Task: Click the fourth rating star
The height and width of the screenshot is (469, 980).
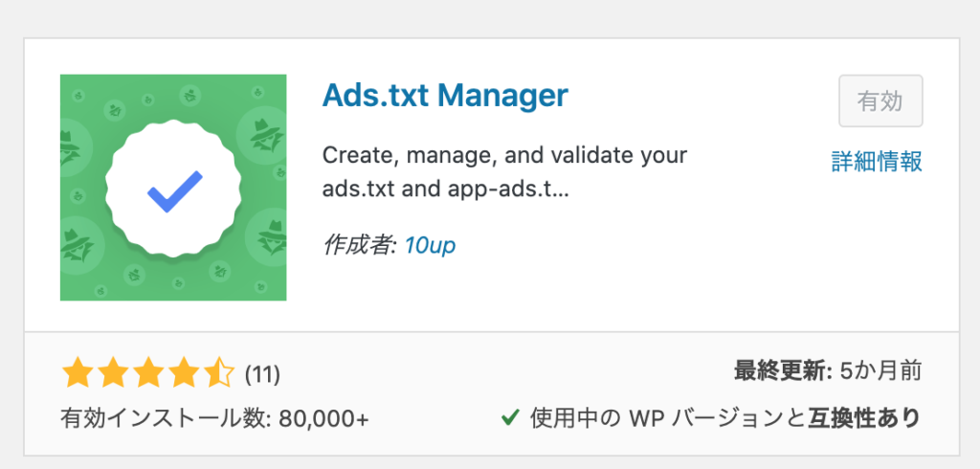Action: [x=184, y=373]
